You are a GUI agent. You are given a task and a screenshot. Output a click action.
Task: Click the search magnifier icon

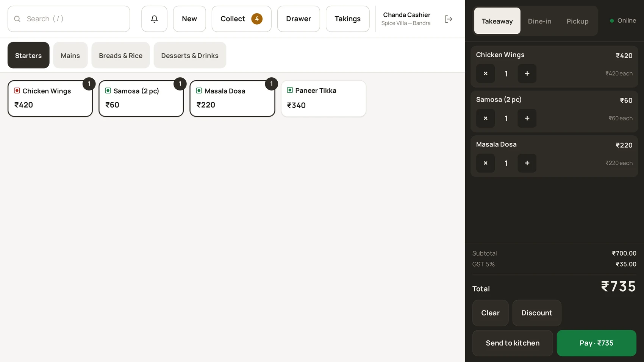17,19
